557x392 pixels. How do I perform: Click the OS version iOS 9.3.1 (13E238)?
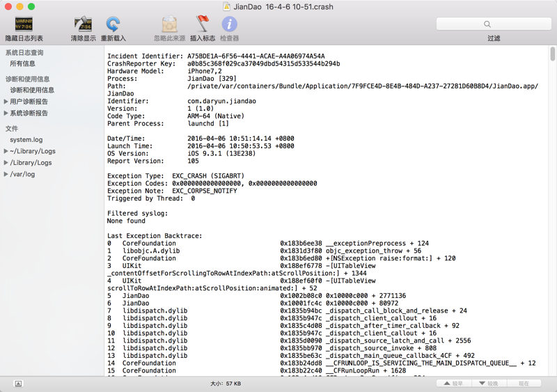[221, 153]
